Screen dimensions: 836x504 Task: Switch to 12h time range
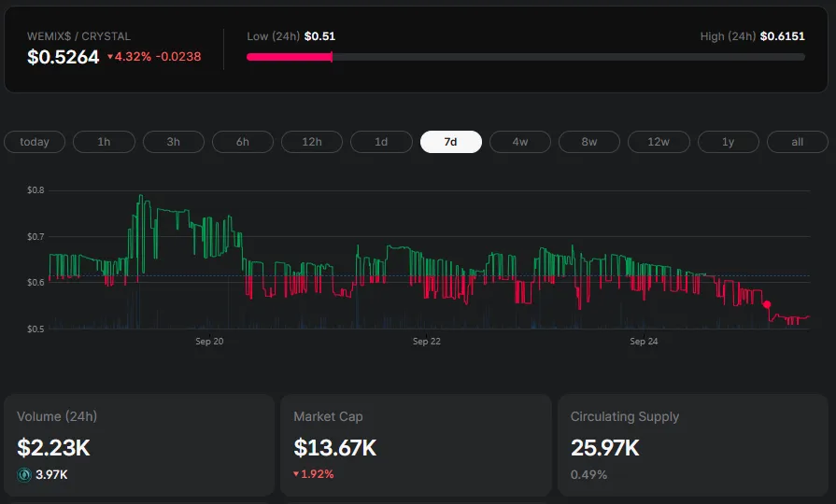pos(312,142)
